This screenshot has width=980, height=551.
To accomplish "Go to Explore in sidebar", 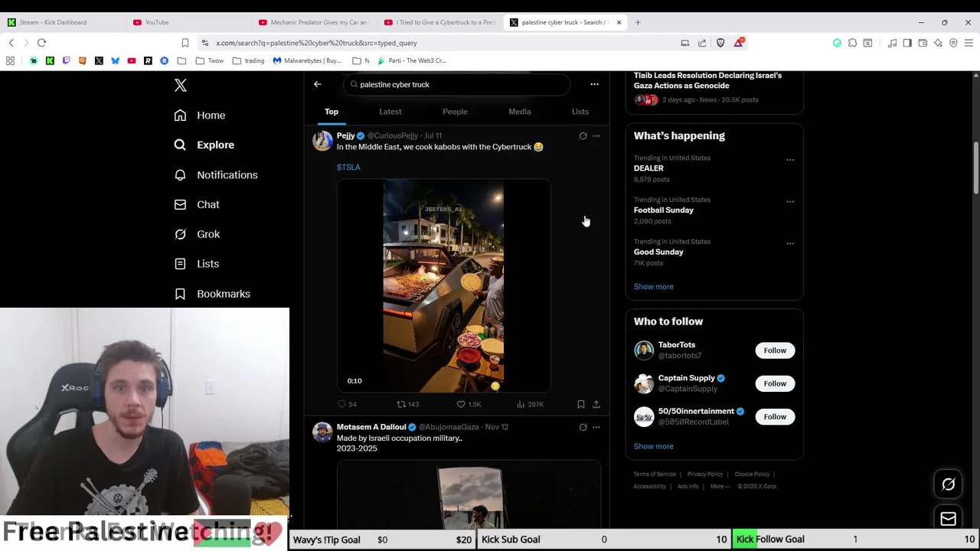I will (204, 145).
